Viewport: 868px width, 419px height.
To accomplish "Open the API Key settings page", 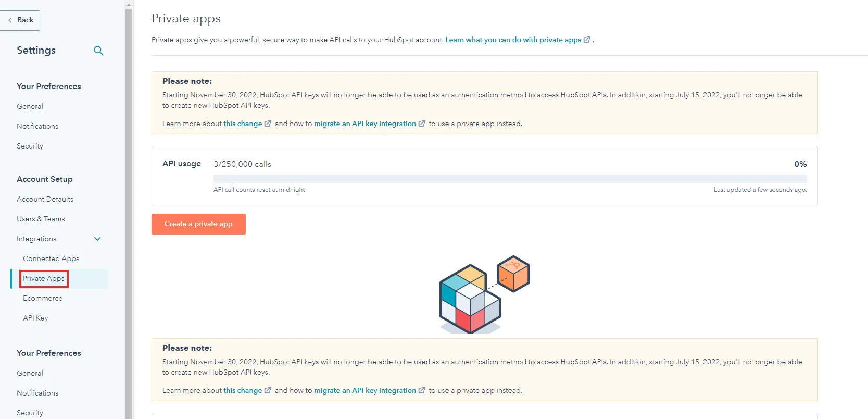I will click(35, 318).
